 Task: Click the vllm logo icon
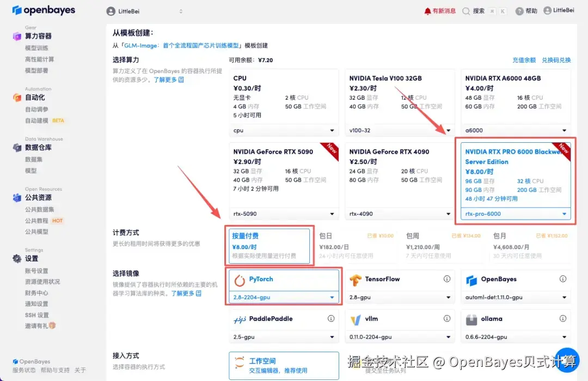(x=355, y=319)
